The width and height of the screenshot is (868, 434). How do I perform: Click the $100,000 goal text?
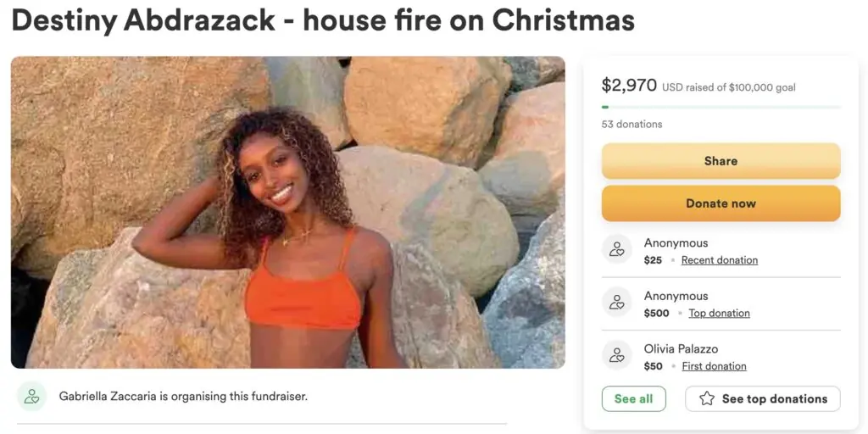click(759, 87)
